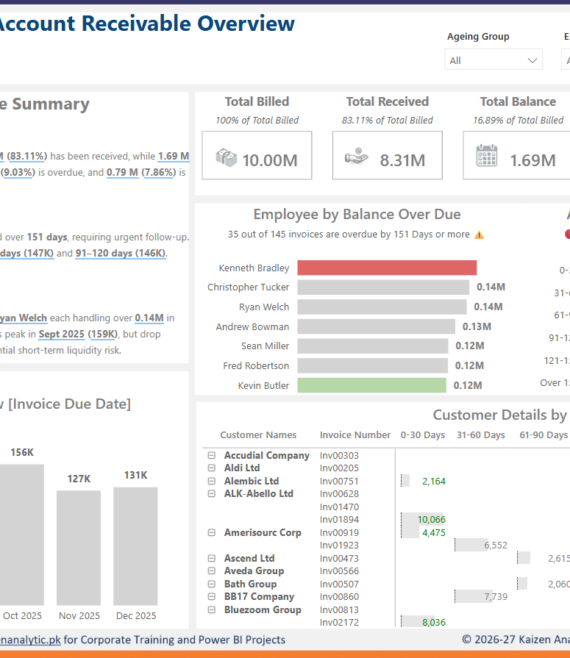Click the 91–120 days (146K) text in summary

[x=121, y=253]
